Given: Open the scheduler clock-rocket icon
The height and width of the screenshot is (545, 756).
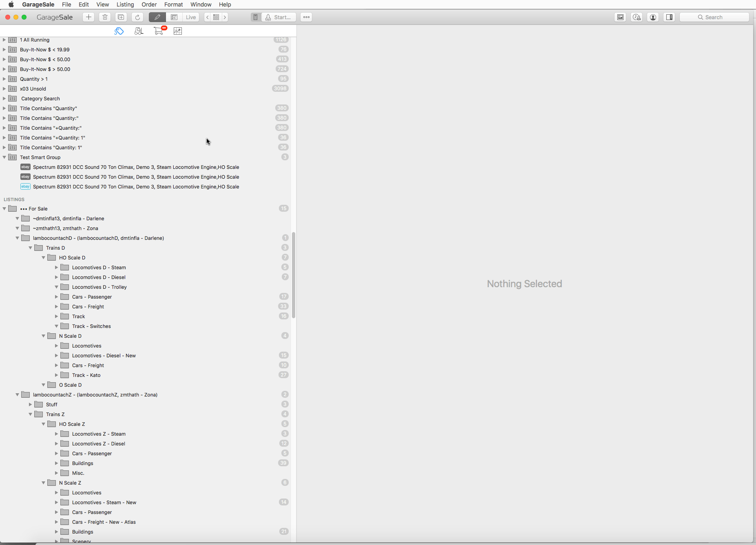Looking at the screenshot, I should 637,17.
